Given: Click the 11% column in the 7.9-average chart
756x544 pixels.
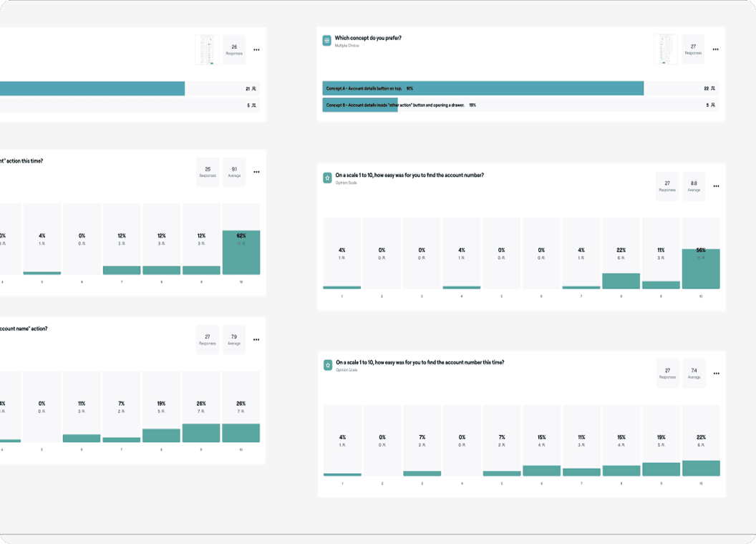Looking at the screenshot, I should (x=82, y=407).
